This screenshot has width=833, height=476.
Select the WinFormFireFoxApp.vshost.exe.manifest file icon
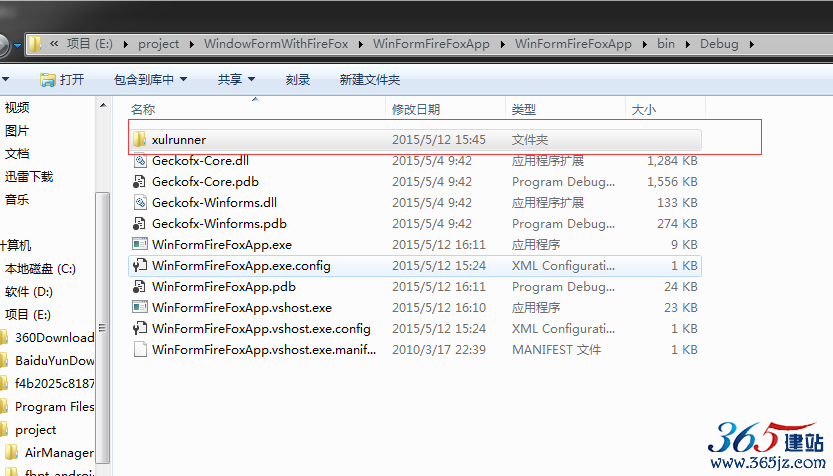click(x=140, y=350)
